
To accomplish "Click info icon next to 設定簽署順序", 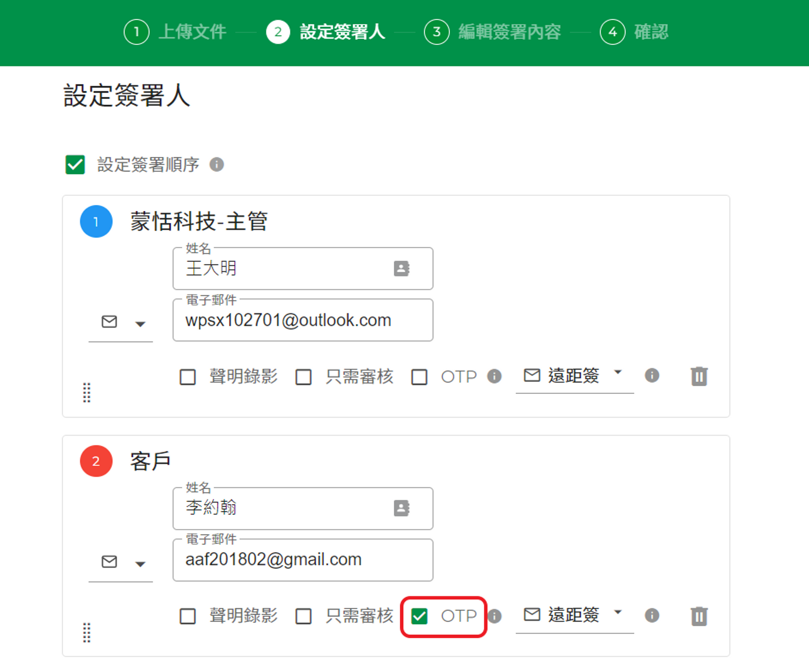I will 217,165.
